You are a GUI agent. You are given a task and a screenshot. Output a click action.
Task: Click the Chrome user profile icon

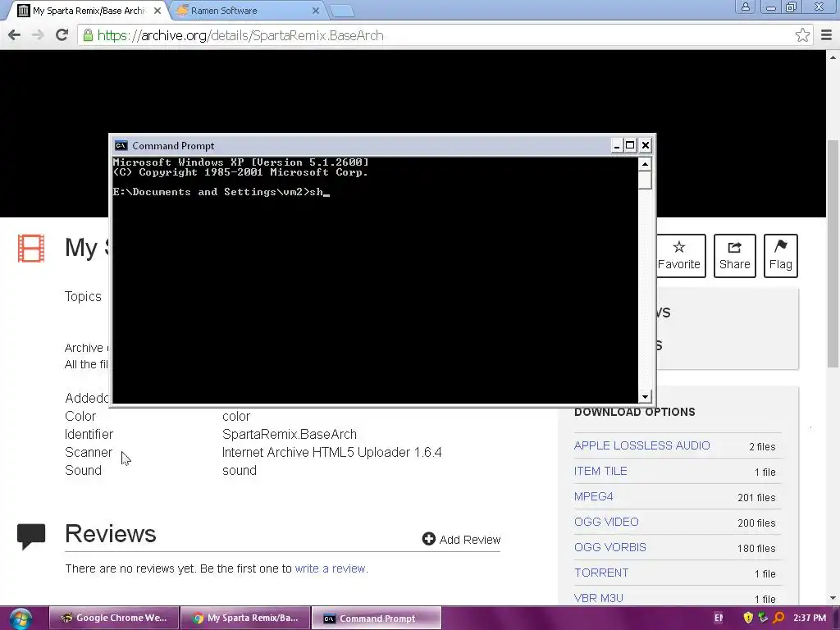pos(745,7)
